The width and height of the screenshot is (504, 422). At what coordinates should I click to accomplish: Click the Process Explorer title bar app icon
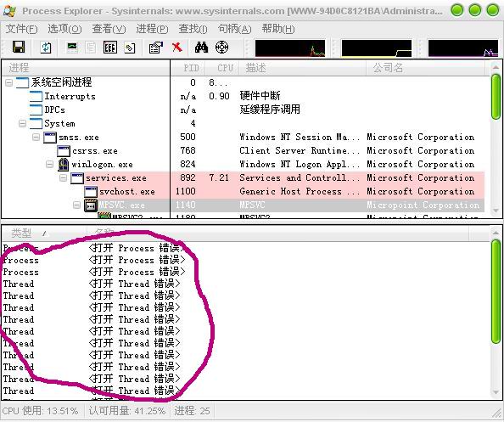click(x=9, y=11)
